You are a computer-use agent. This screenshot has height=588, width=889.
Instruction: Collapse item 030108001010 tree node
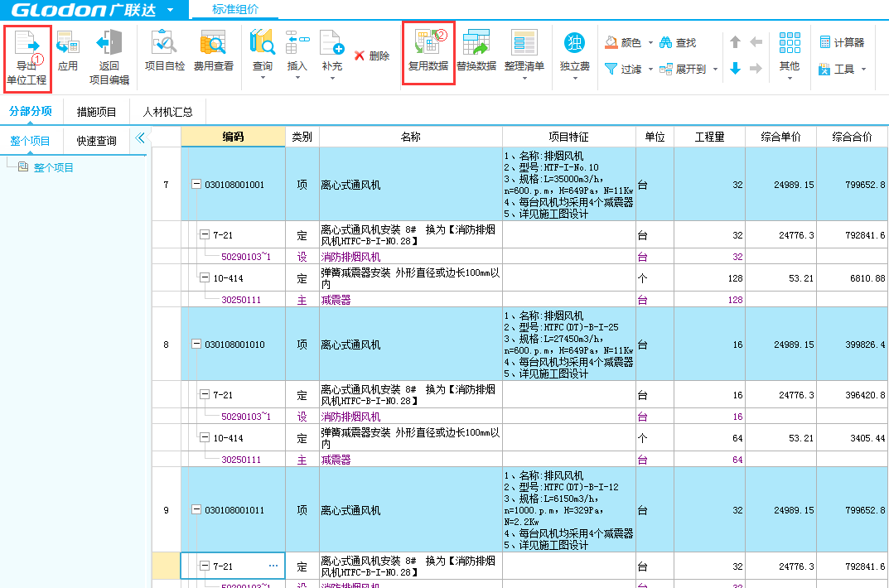coord(196,345)
